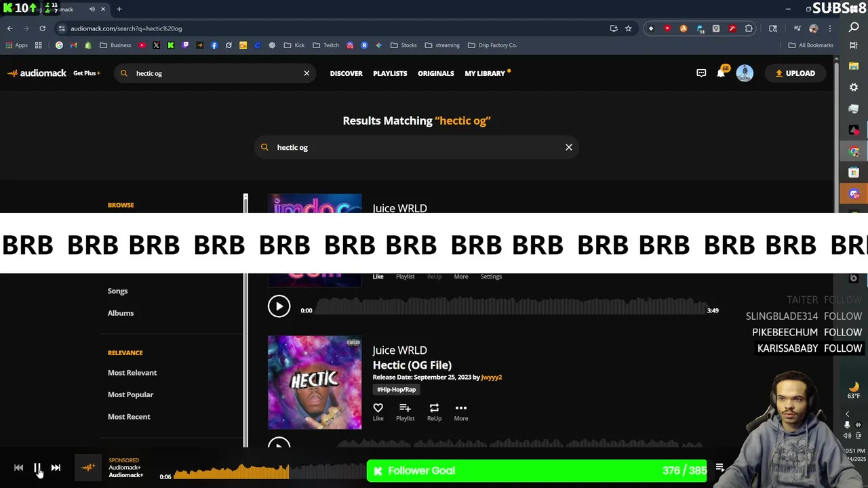Click the large results search input
This screenshot has height=488, width=868.
(416, 147)
